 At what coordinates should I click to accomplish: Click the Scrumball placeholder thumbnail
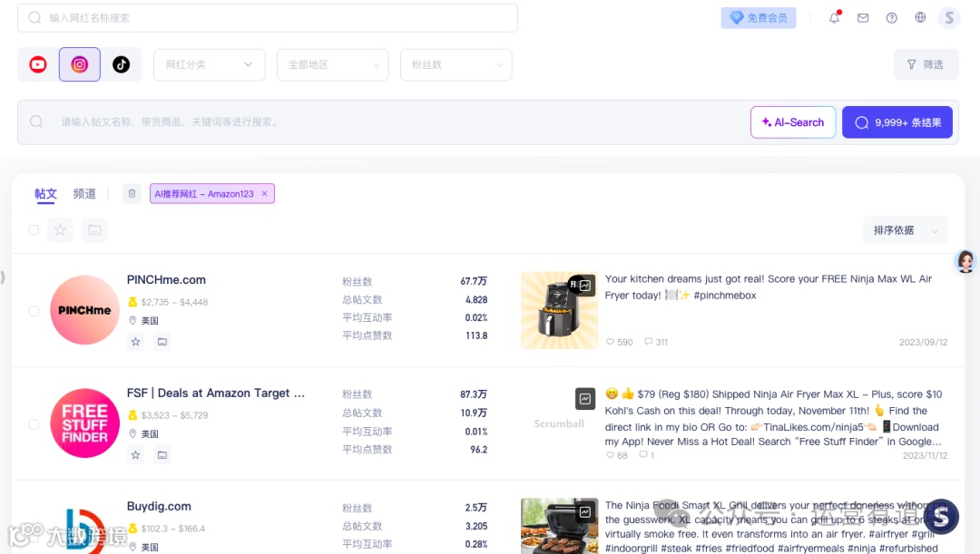click(559, 423)
